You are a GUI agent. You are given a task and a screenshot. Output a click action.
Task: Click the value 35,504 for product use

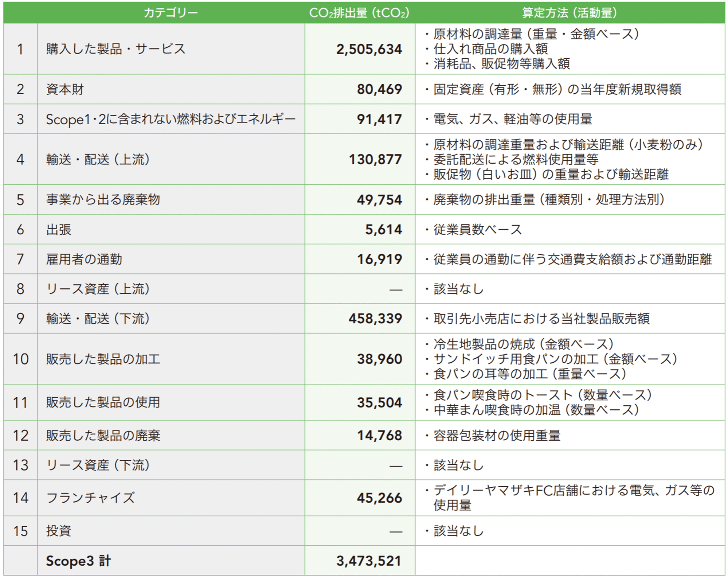379,402
